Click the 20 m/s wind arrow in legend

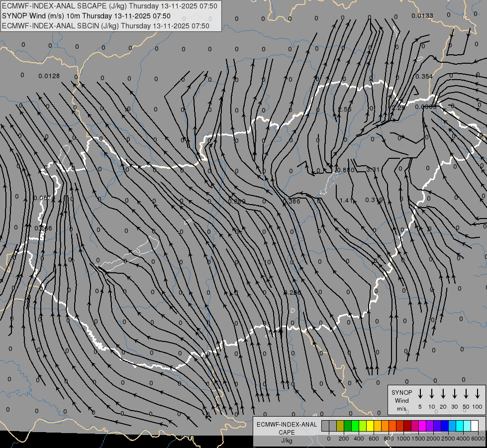(443, 394)
